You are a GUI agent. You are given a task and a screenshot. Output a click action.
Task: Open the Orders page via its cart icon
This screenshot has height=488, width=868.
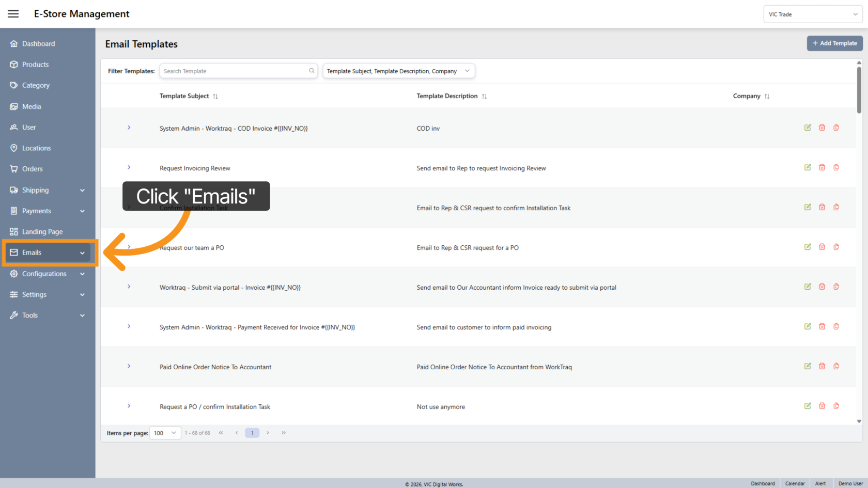14,168
